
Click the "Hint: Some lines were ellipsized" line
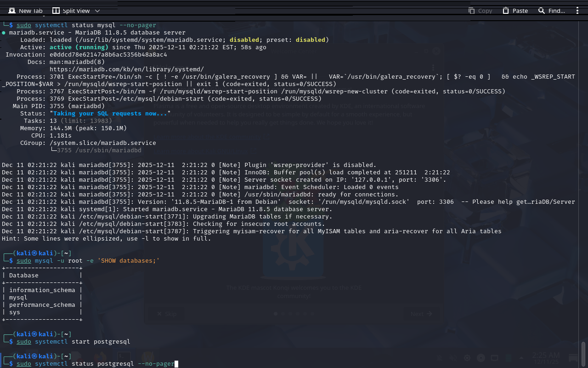106,238
